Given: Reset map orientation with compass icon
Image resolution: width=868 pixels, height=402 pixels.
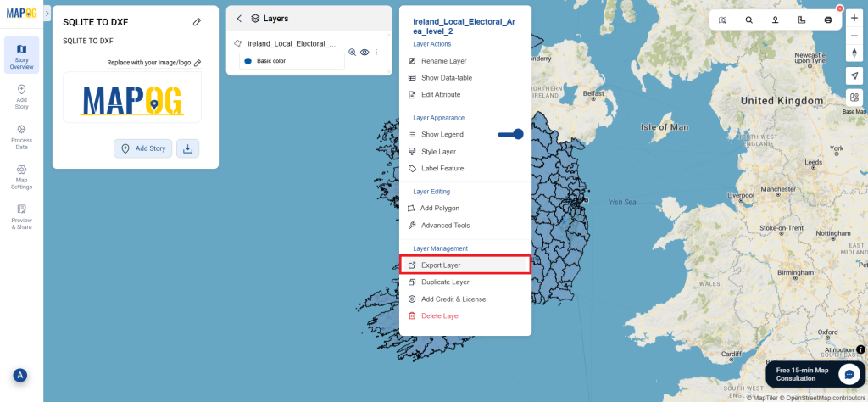Looking at the screenshot, I should [854, 53].
